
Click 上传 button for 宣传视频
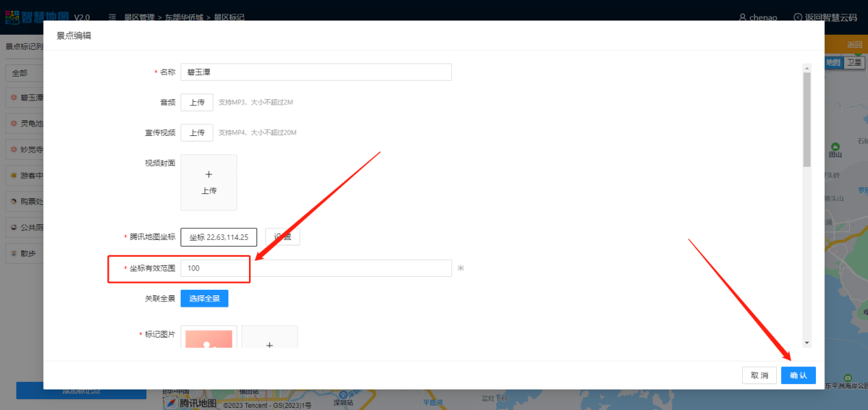[x=197, y=133]
